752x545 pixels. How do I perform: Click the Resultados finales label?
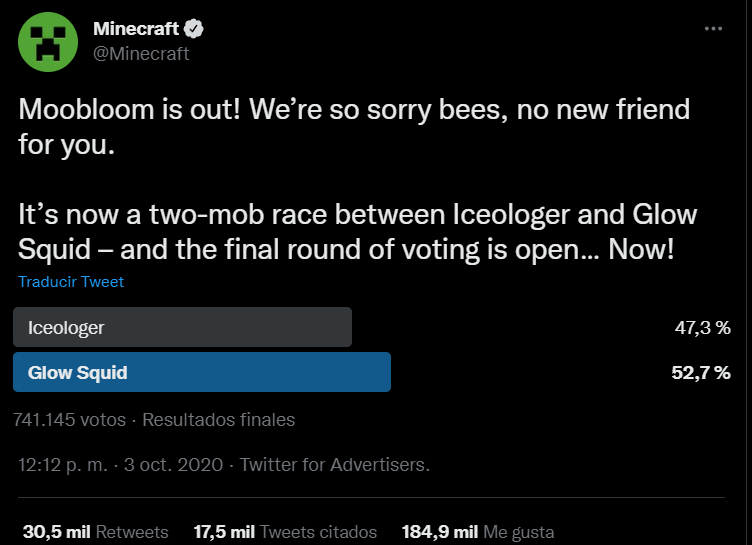[x=218, y=419]
